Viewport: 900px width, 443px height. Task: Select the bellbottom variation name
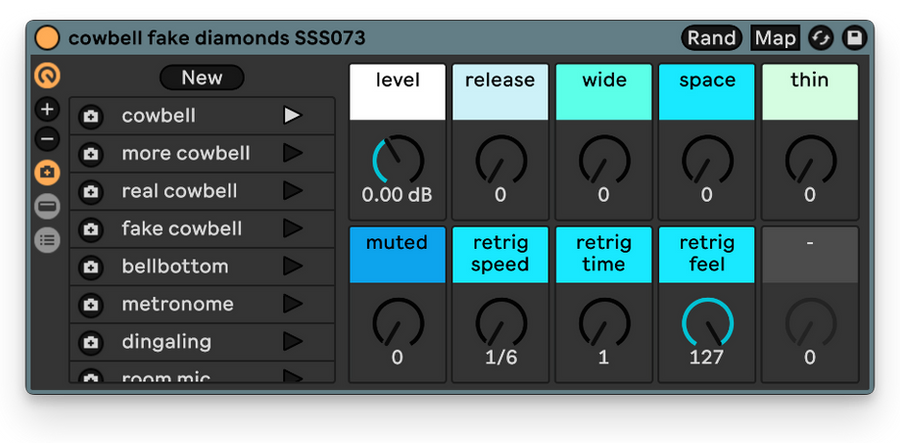click(x=175, y=266)
